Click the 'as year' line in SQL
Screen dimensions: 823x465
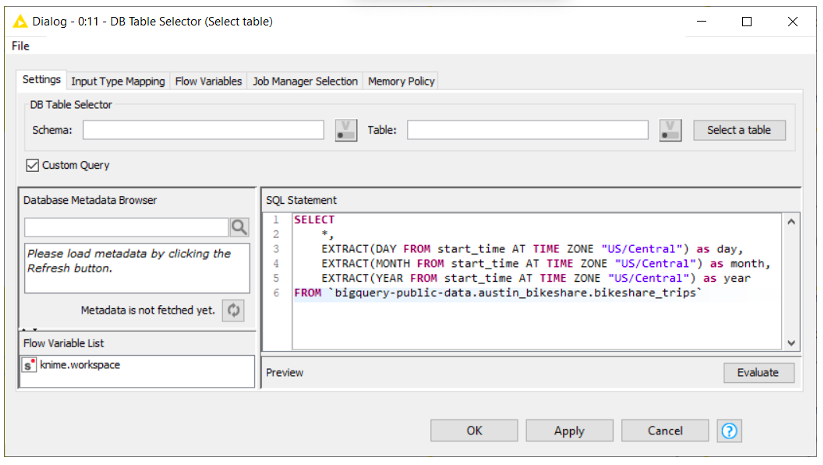coord(536,278)
